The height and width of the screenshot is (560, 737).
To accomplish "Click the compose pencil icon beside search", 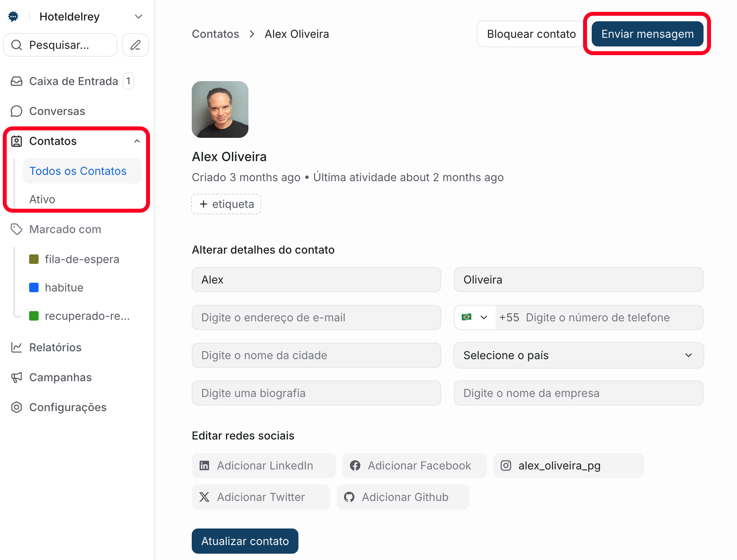I will click(x=135, y=45).
